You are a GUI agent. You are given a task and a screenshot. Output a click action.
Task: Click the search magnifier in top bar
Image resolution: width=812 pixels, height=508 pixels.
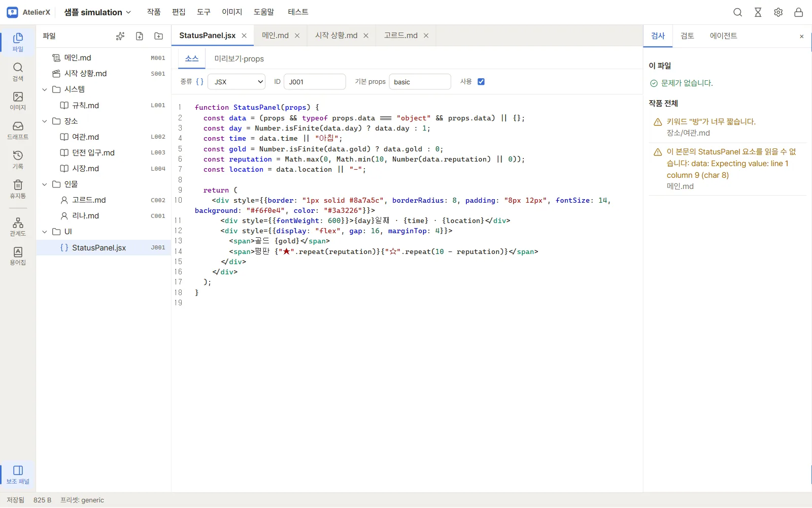click(x=738, y=12)
